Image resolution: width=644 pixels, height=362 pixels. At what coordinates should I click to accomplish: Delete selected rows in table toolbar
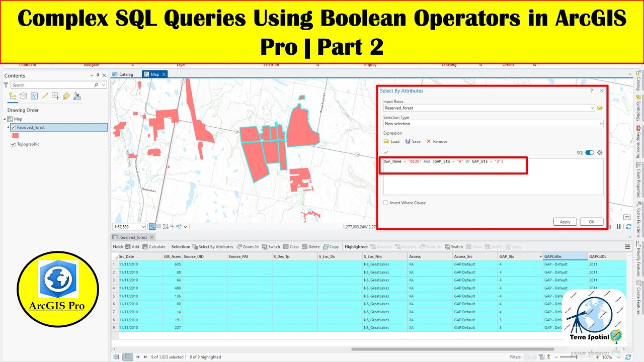click(311, 247)
